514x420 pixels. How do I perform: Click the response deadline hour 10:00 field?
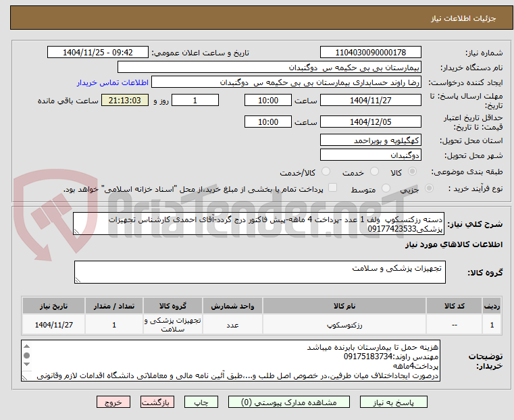click(268, 100)
